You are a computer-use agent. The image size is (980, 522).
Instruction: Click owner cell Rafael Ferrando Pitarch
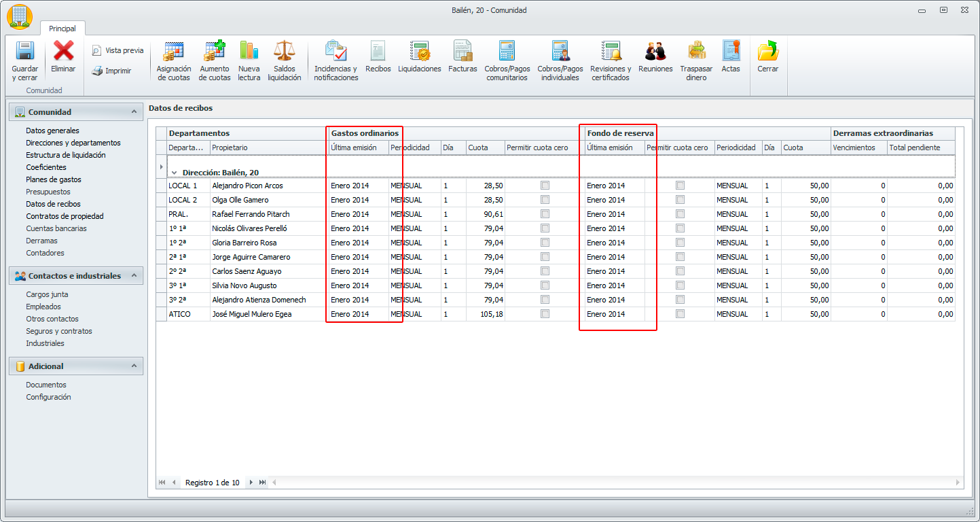269,214
